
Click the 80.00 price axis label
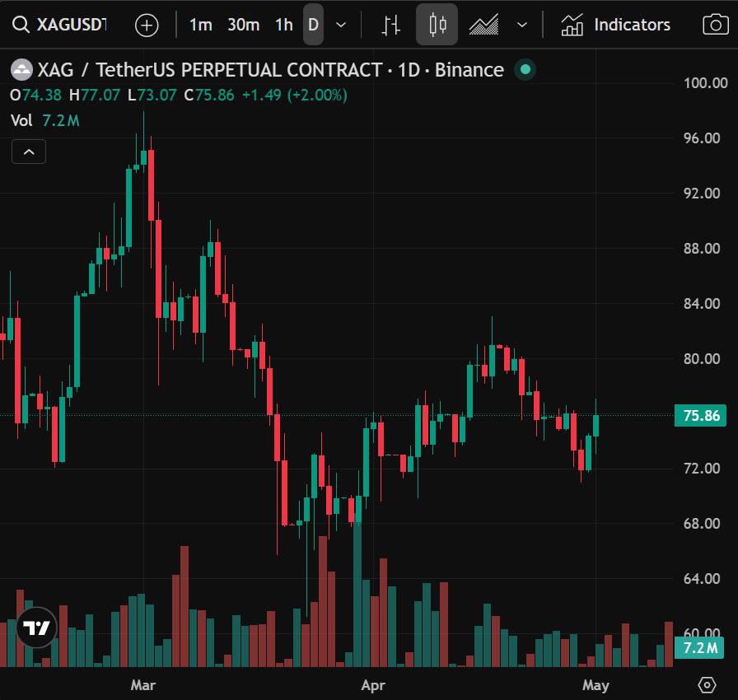pyautogui.click(x=701, y=358)
